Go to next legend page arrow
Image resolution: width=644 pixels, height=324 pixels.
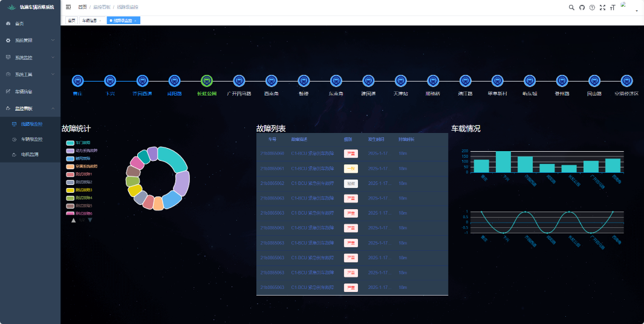coord(90,220)
